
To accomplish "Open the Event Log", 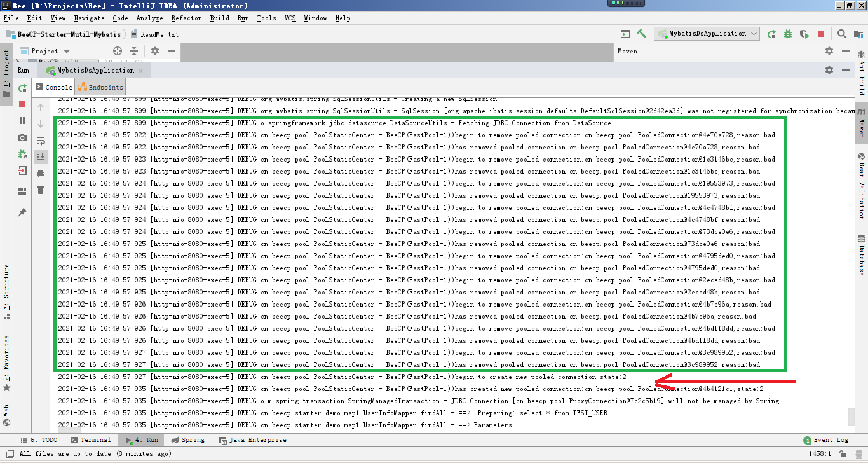I will [x=826, y=440].
